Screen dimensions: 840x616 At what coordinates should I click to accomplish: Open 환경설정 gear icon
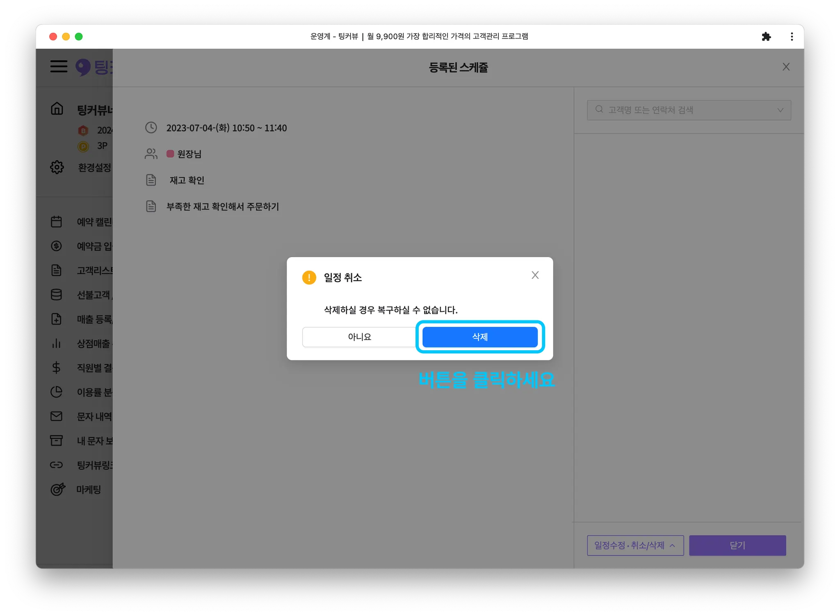[x=57, y=167]
